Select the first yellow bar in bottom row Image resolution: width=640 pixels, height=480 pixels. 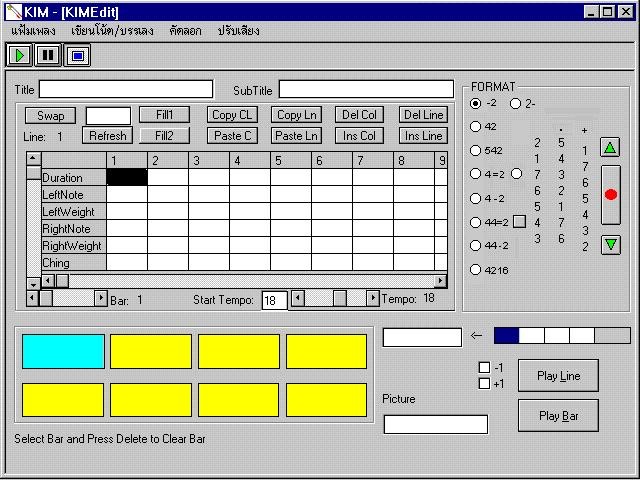[x=63, y=400]
